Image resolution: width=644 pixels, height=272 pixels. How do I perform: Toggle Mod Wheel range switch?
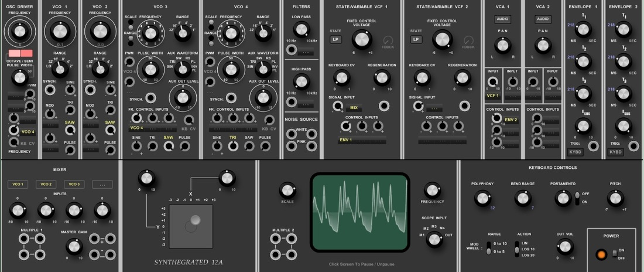click(x=489, y=248)
